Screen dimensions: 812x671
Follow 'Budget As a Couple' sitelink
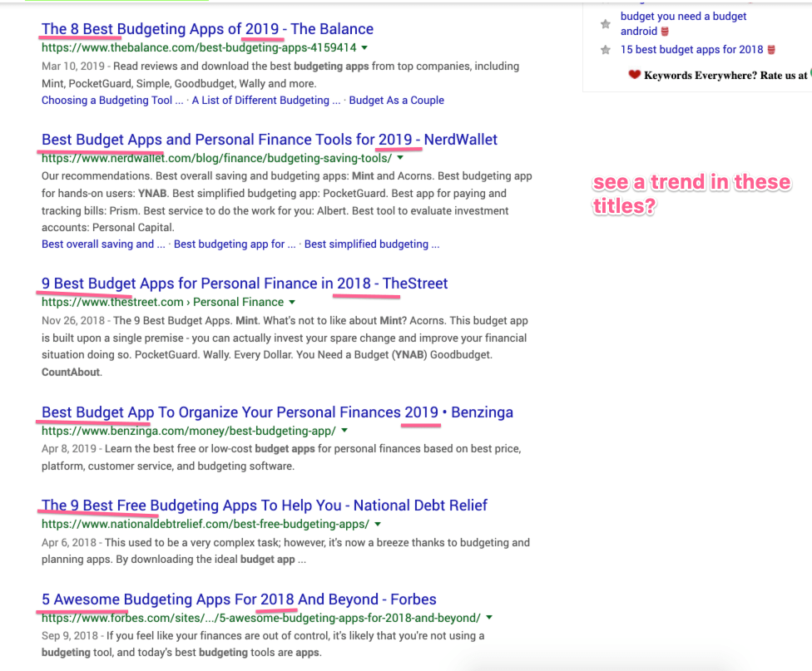(x=396, y=101)
